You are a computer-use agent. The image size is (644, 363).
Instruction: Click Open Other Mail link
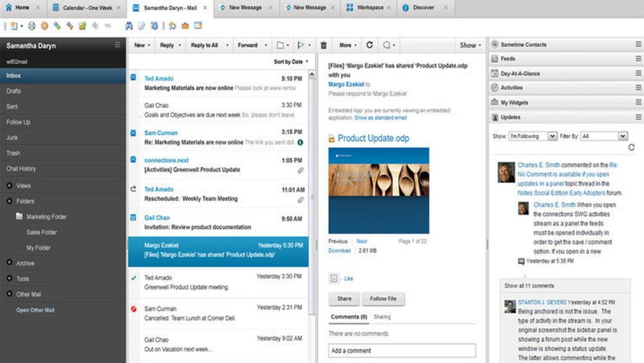35,310
